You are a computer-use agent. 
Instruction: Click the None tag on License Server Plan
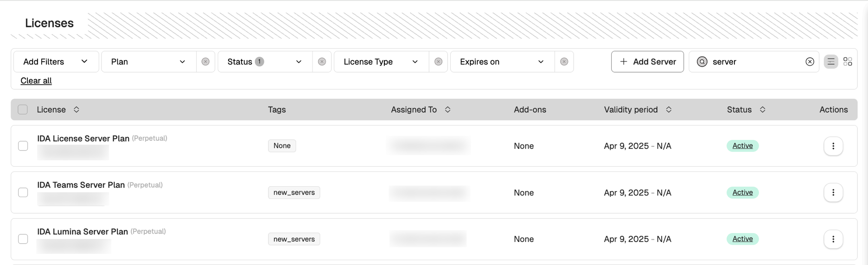click(x=282, y=146)
